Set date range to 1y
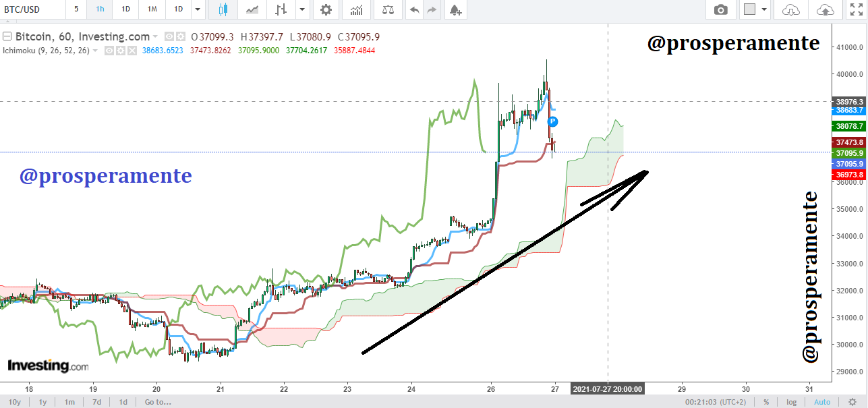This screenshot has width=868, height=408. [42, 401]
